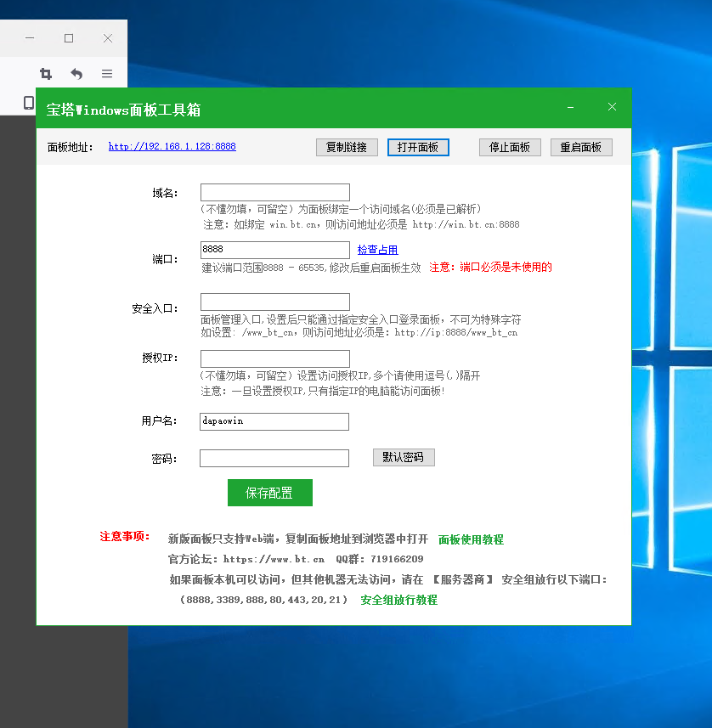The image size is (712, 728).
Task: Open the 面板使用教程 link
Action: coord(471,539)
